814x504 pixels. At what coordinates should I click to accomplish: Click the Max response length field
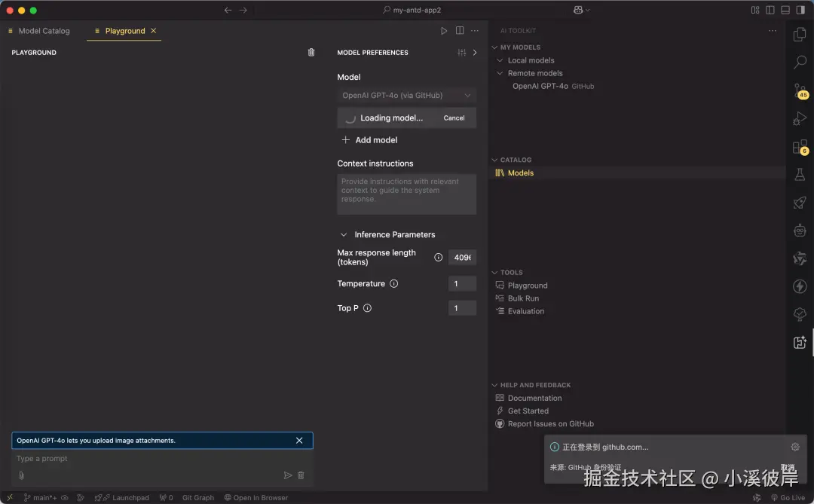pos(462,258)
